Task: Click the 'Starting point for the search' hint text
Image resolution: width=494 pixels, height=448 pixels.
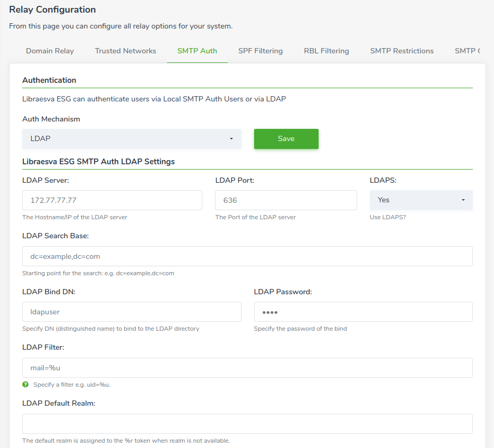Action: (x=98, y=273)
